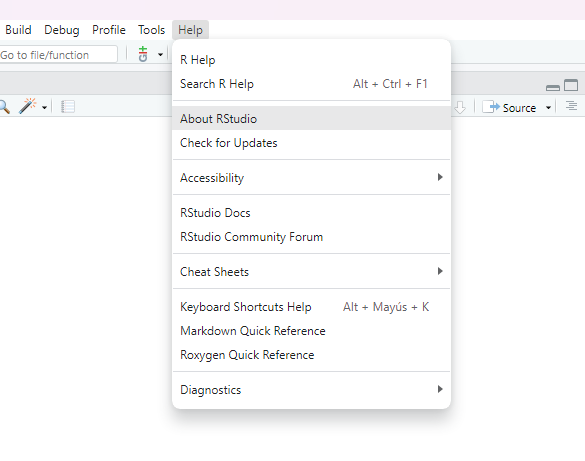Click the compile report notebook icon
The height and width of the screenshot is (461, 585).
click(x=68, y=107)
